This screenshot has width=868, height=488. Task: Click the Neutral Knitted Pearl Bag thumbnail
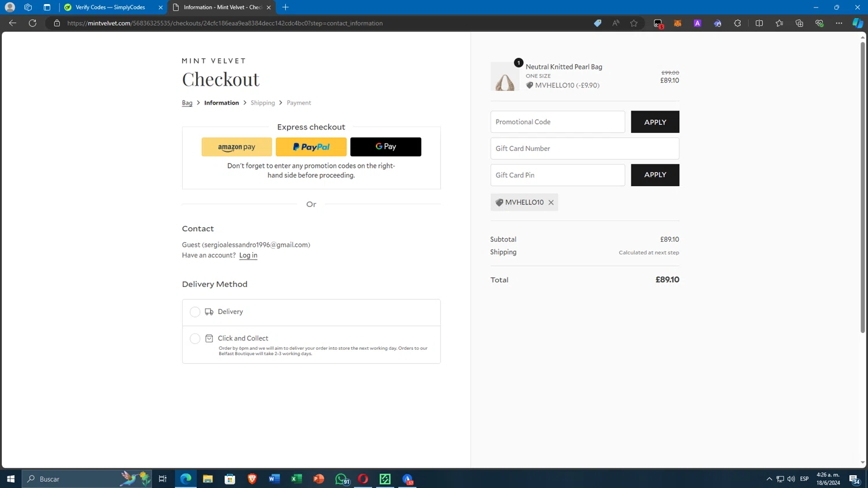point(505,76)
